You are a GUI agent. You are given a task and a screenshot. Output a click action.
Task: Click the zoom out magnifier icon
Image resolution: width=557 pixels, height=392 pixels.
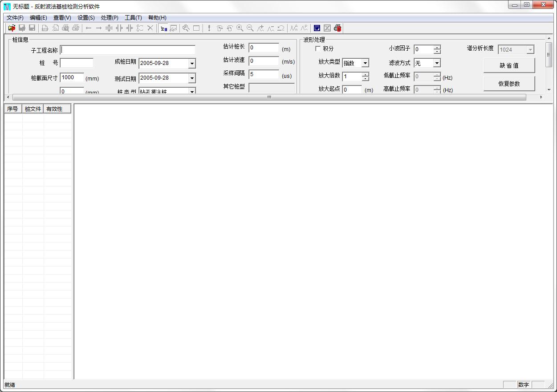(250, 28)
